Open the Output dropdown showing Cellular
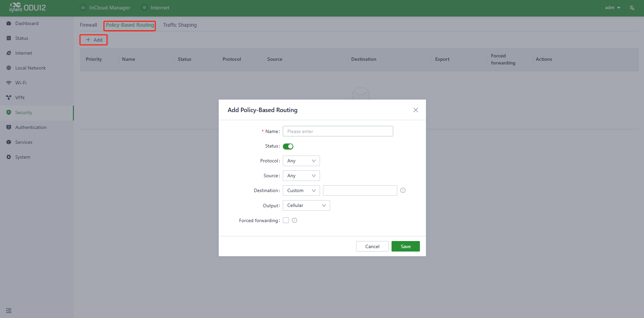 point(306,206)
